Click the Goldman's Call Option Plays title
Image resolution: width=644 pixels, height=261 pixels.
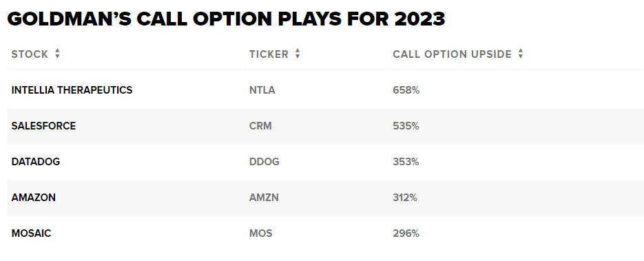pyautogui.click(x=227, y=19)
